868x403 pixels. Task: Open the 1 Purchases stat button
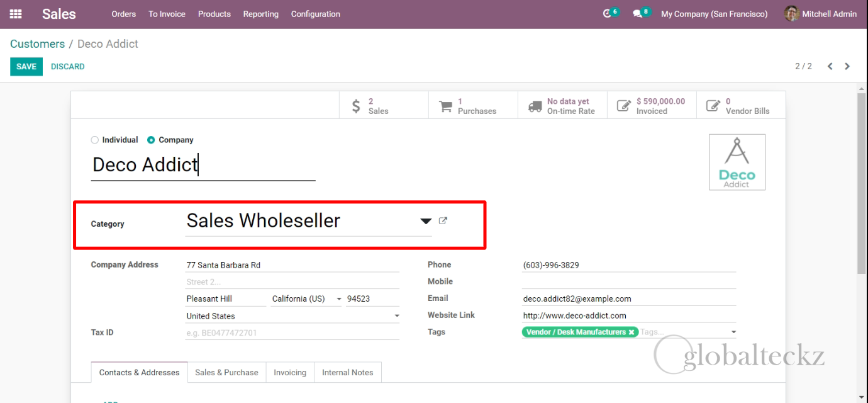coord(474,106)
